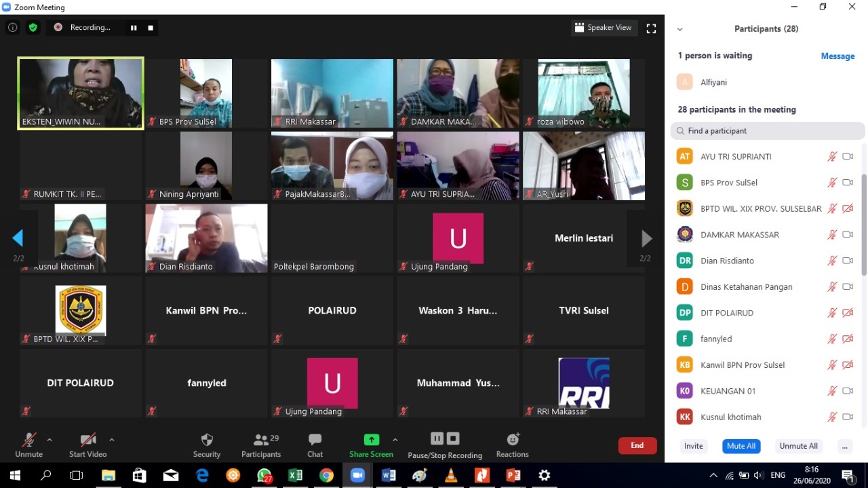Click the meeting information icon

(12, 28)
